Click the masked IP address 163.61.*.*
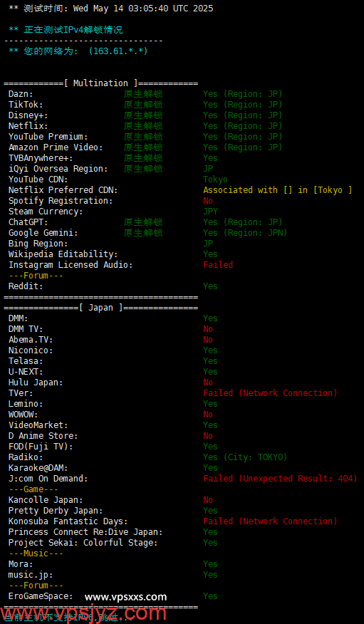The height and width of the screenshot is (624, 364). click(118, 51)
